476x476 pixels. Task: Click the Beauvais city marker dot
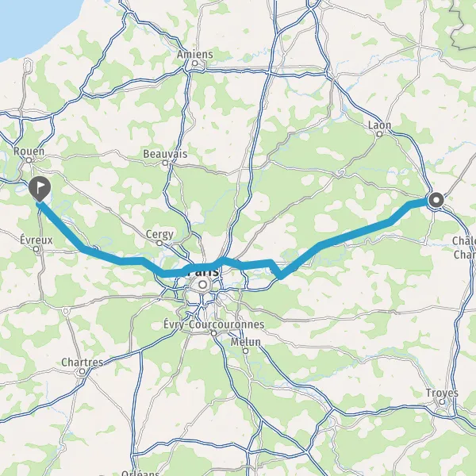click(x=165, y=163)
